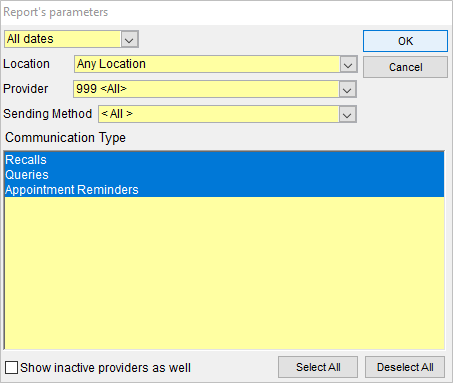Click the Deselect All button
This screenshot has width=453, height=383.
(x=405, y=367)
